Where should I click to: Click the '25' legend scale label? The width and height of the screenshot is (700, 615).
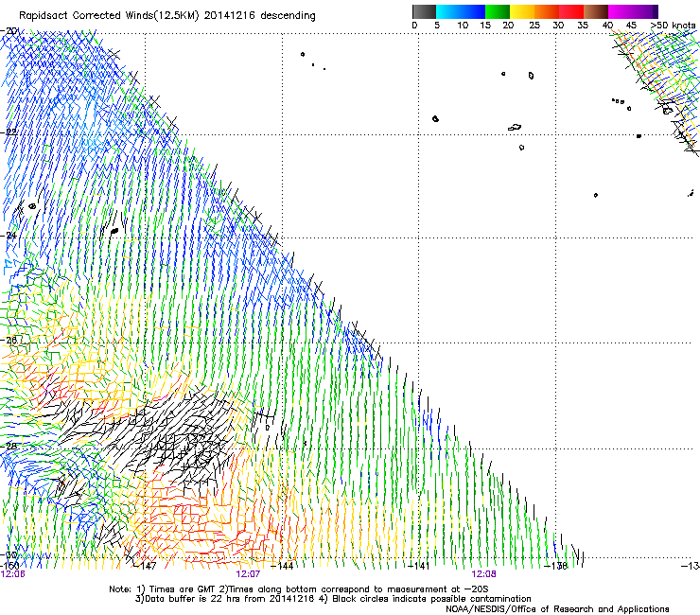[534, 26]
